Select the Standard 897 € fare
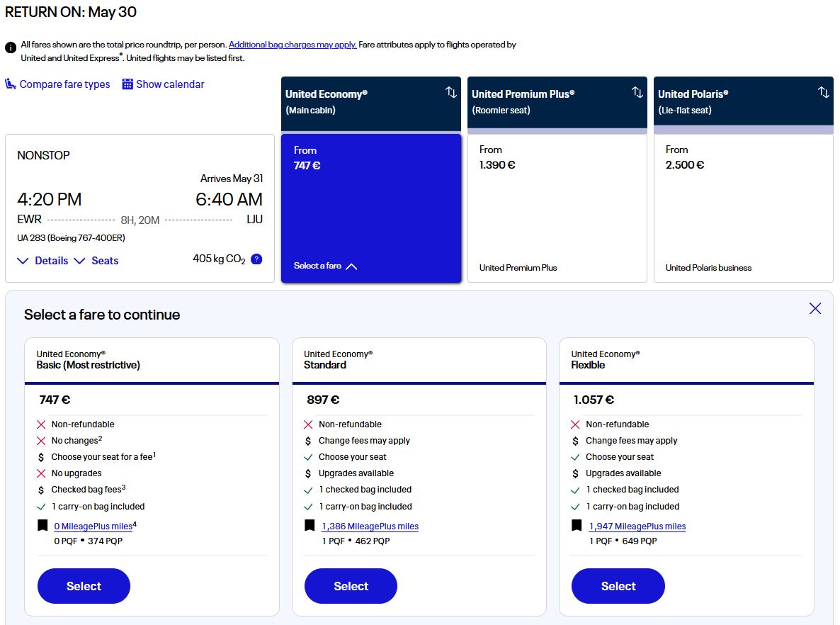This screenshot has width=840, height=625. [x=351, y=586]
